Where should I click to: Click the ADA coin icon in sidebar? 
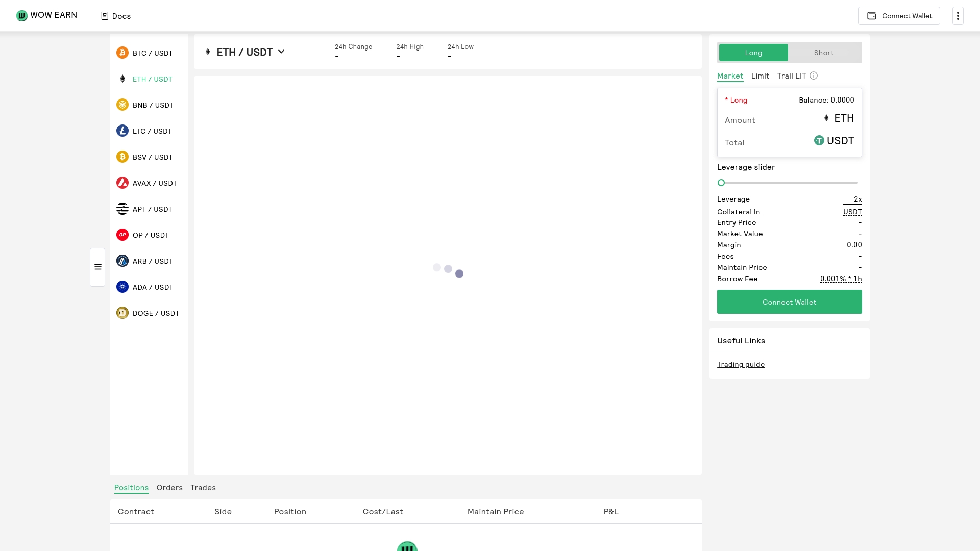[x=122, y=287]
